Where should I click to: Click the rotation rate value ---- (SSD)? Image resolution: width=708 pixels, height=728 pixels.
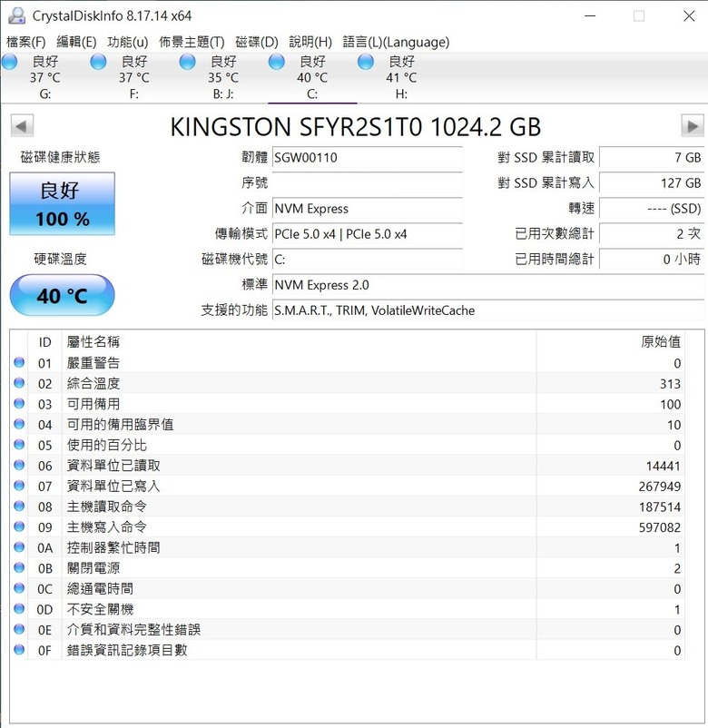[x=652, y=209]
